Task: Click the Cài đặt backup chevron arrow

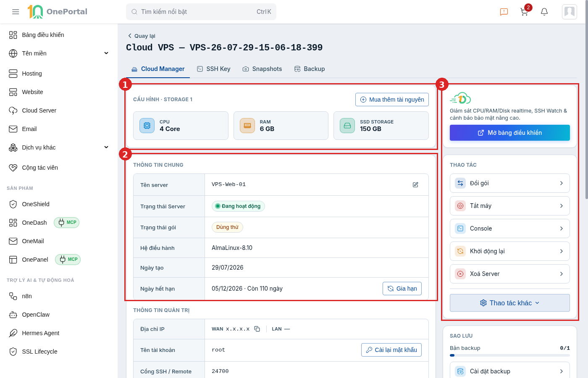Action: [x=562, y=371]
